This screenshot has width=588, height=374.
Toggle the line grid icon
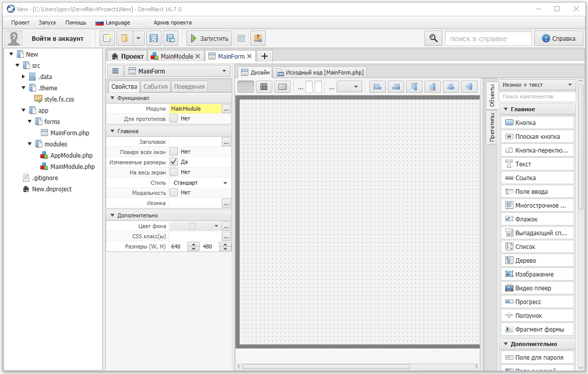click(264, 87)
